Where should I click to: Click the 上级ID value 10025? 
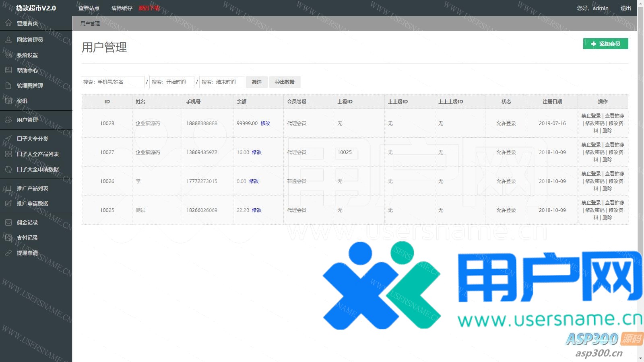[345, 152]
